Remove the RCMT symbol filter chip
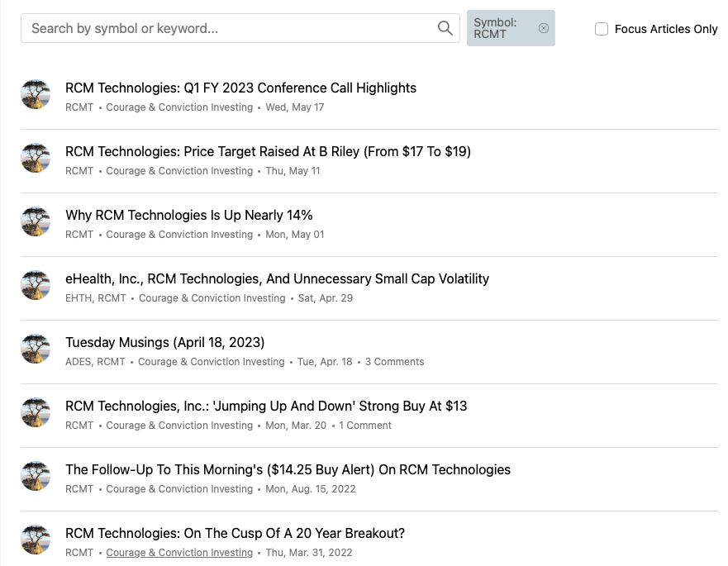The width and height of the screenshot is (728, 566). point(543,28)
